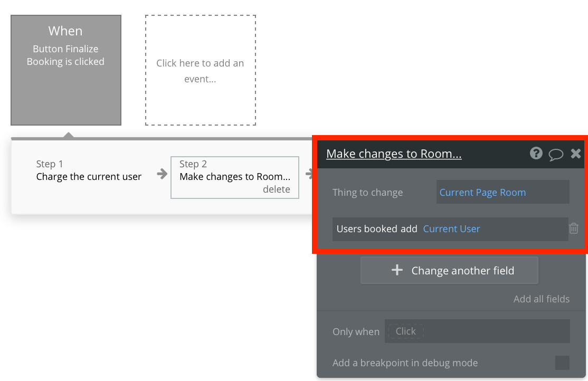This screenshot has width=588, height=381.
Task: Click the plus icon on Change another field
Action: [396, 270]
